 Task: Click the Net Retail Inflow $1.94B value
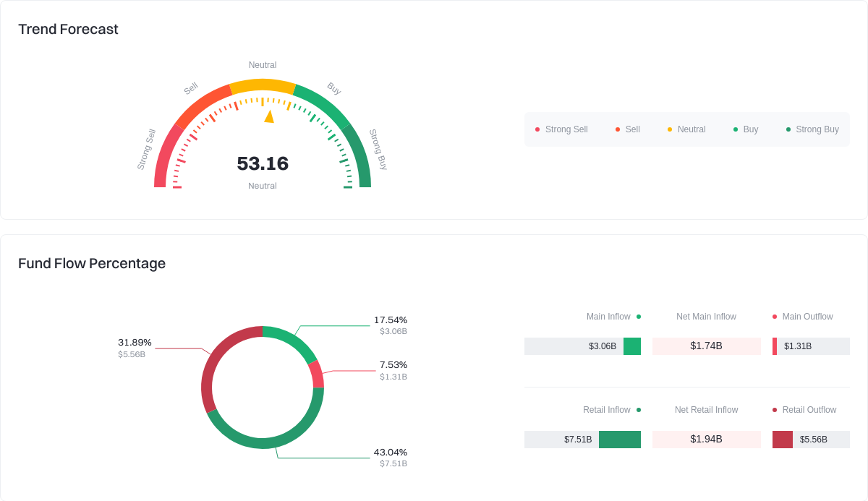pos(706,440)
